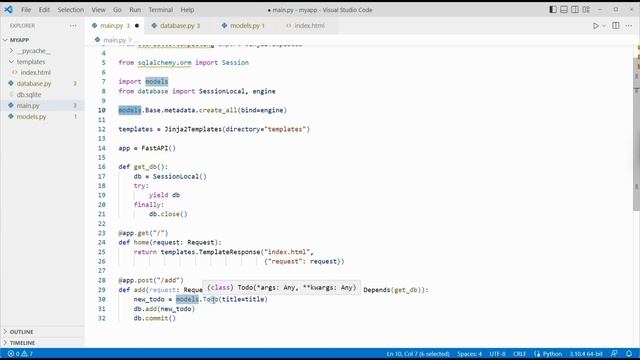Toggle primary side bar layout icon
The image size is (640, 360).
point(553,9)
